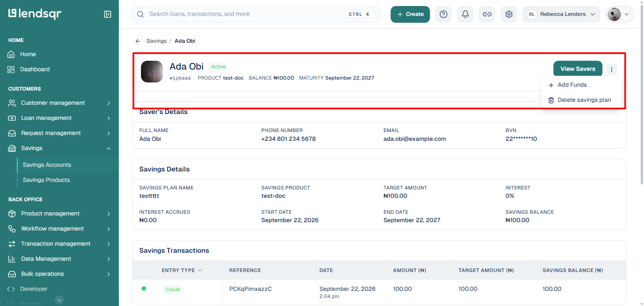This screenshot has height=306, width=644.
Task: Click the Customer management people icon
Action: [x=12, y=103]
